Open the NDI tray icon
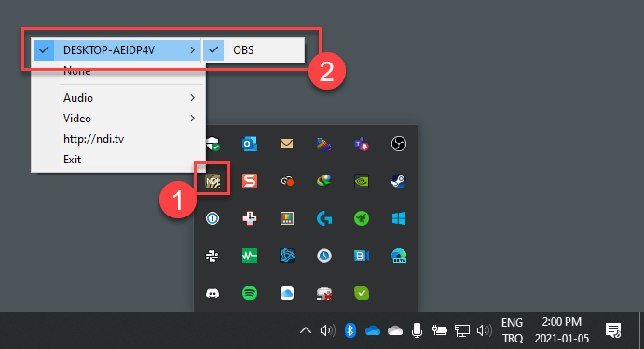The height and width of the screenshot is (349, 644). 212,181
